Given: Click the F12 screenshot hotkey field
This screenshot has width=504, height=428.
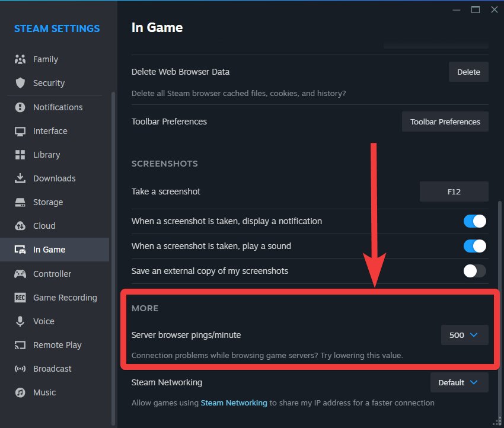Looking at the screenshot, I should [454, 191].
